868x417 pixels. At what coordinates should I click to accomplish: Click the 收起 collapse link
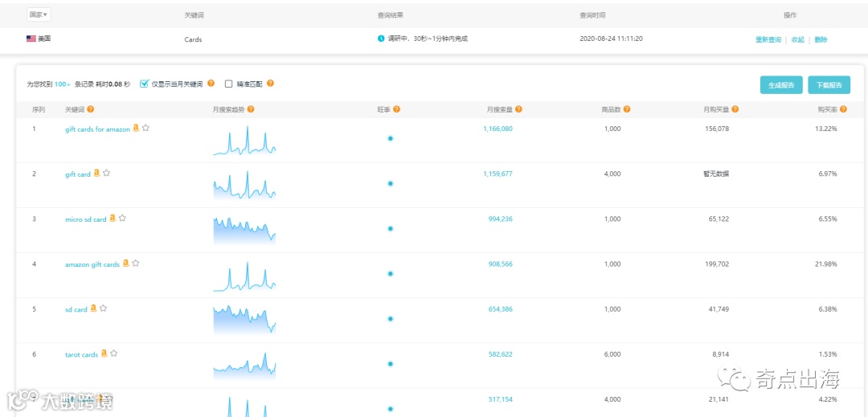[x=798, y=40]
